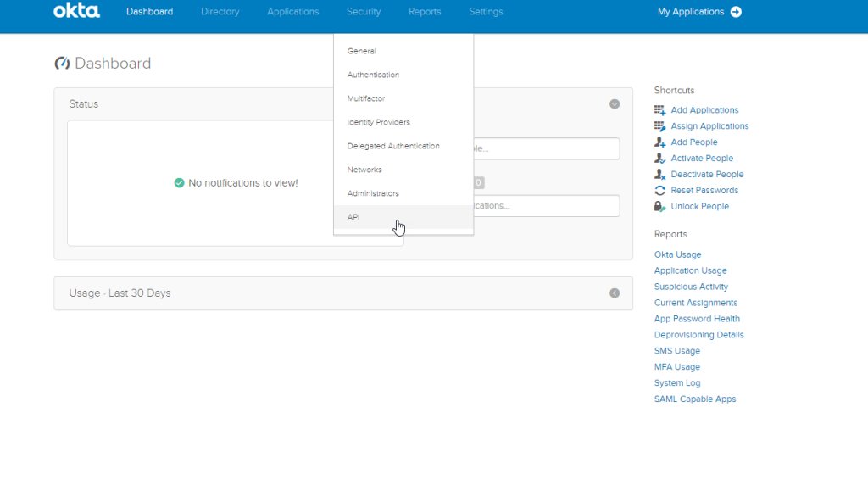Open the System Log
The image size is (868, 485).
[677, 383]
